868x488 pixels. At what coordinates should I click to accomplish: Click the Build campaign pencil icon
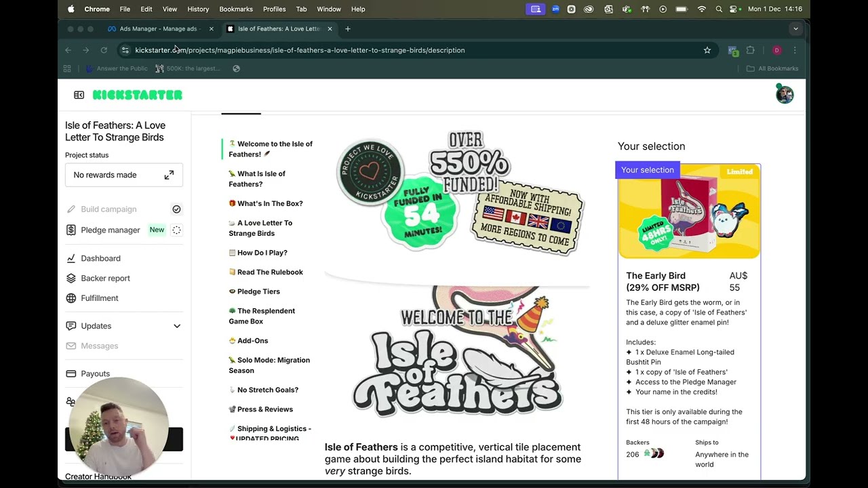tap(71, 209)
